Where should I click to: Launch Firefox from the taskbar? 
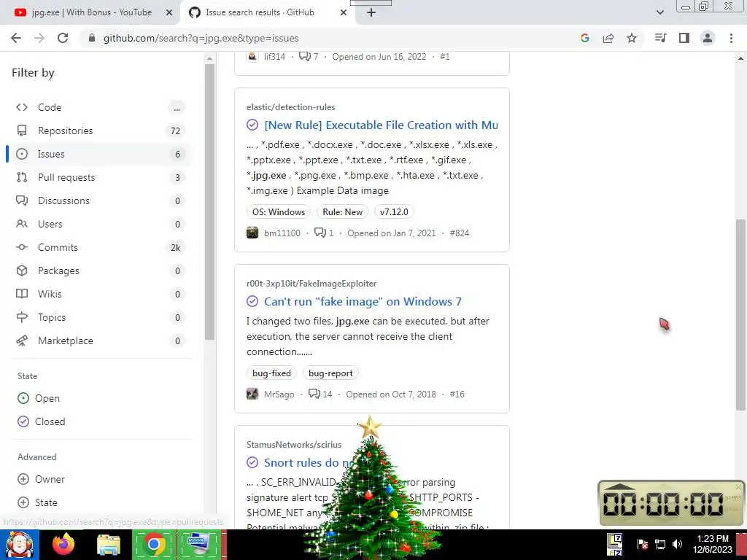point(63,545)
